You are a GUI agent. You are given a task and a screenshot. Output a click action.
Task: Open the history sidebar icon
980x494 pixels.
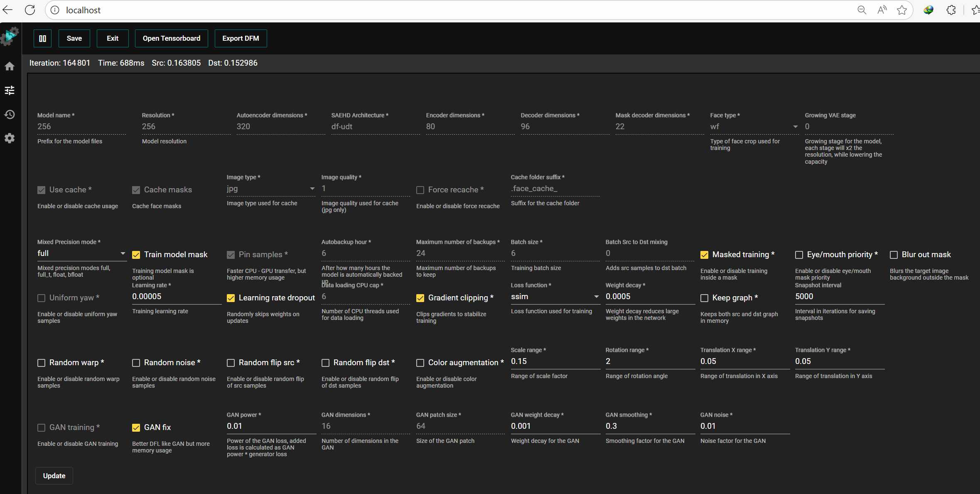click(x=10, y=114)
